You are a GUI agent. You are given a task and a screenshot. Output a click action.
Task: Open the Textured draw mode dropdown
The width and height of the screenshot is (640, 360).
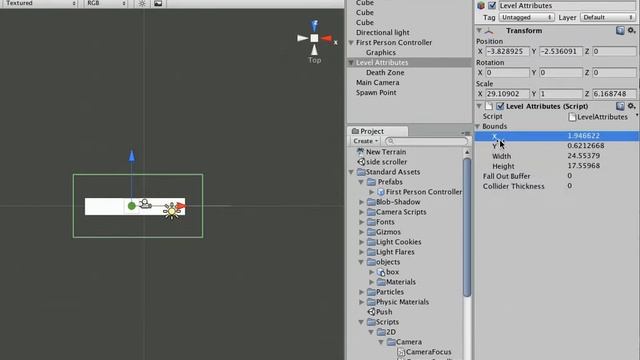40,3
